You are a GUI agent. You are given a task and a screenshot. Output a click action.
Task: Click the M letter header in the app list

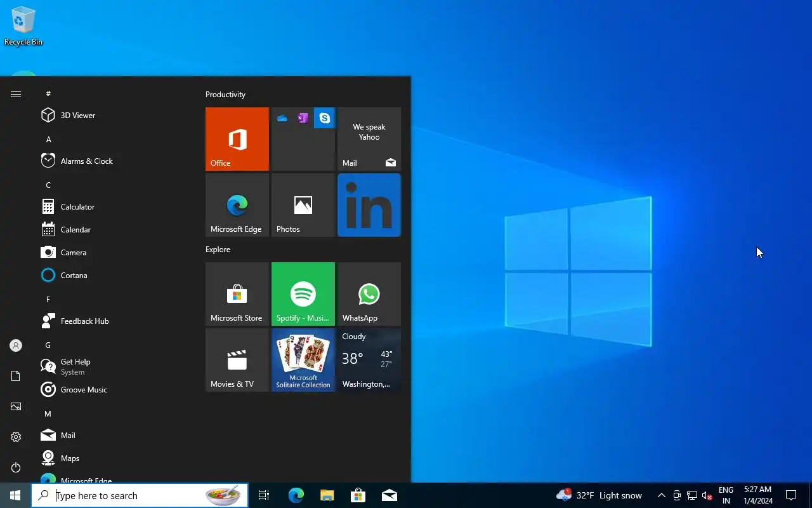point(48,413)
